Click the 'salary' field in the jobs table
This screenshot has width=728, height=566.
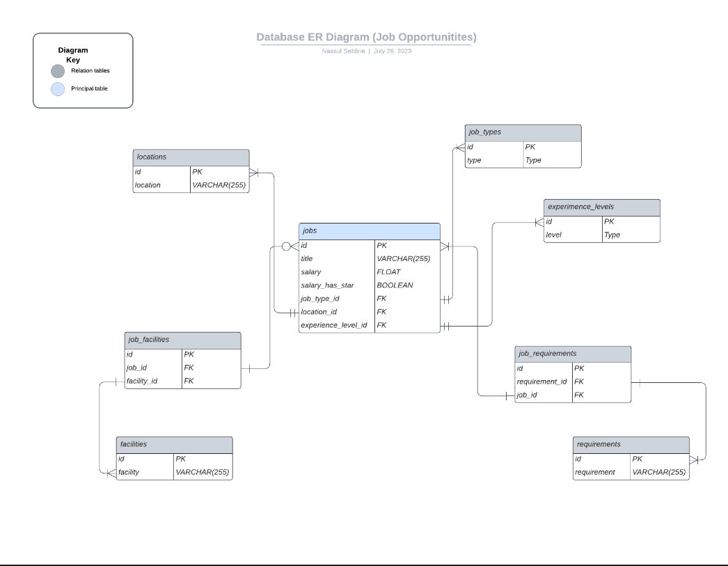[x=310, y=272]
